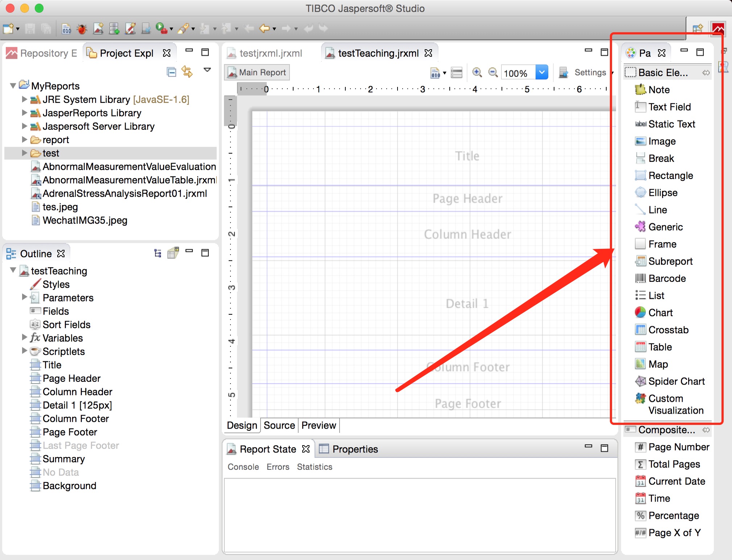Select the Text Field palette element
Image resolution: width=732 pixels, height=560 pixels.
pyautogui.click(x=663, y=107)
